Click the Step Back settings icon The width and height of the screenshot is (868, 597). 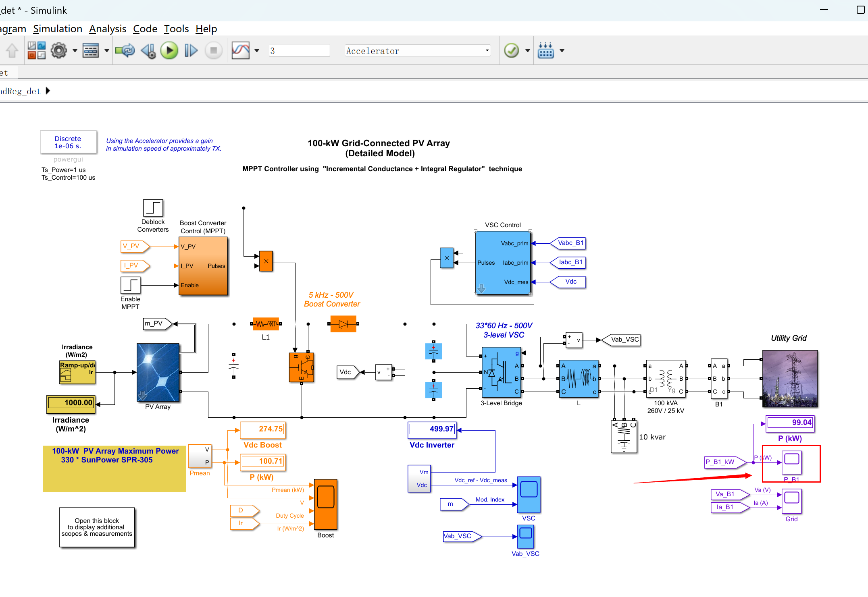148,51
